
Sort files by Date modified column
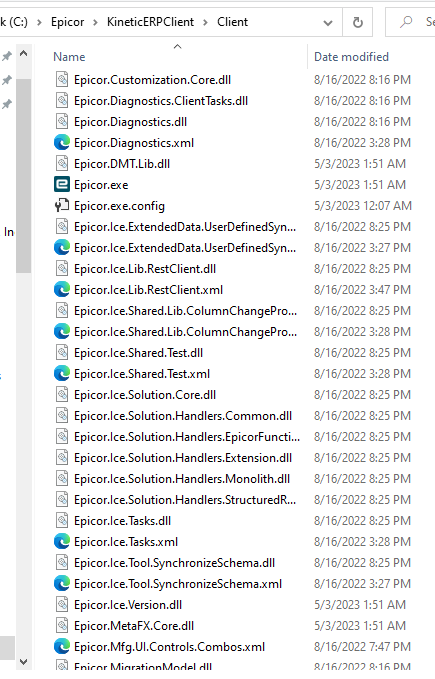pyautogui.click(x=351, y=57)
